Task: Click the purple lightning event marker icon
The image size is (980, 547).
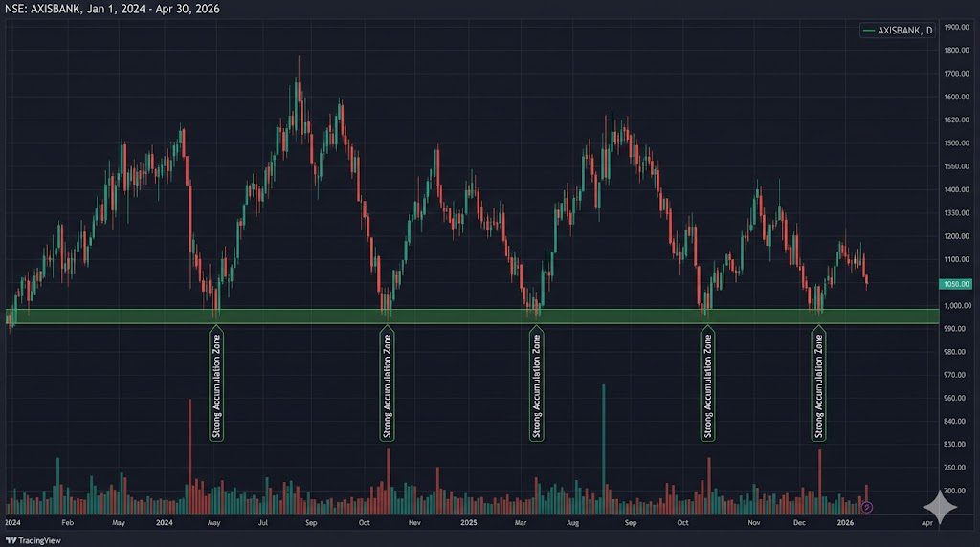Action: point(867,507)
